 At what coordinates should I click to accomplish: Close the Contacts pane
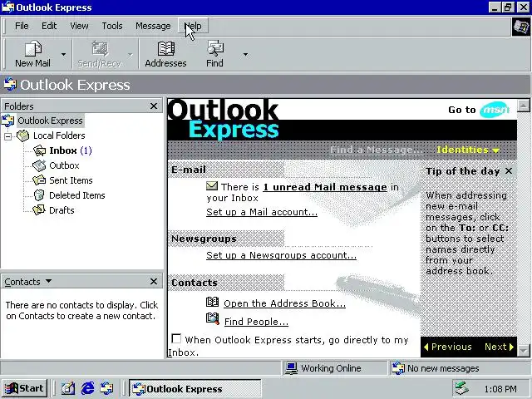coord(154,281)
